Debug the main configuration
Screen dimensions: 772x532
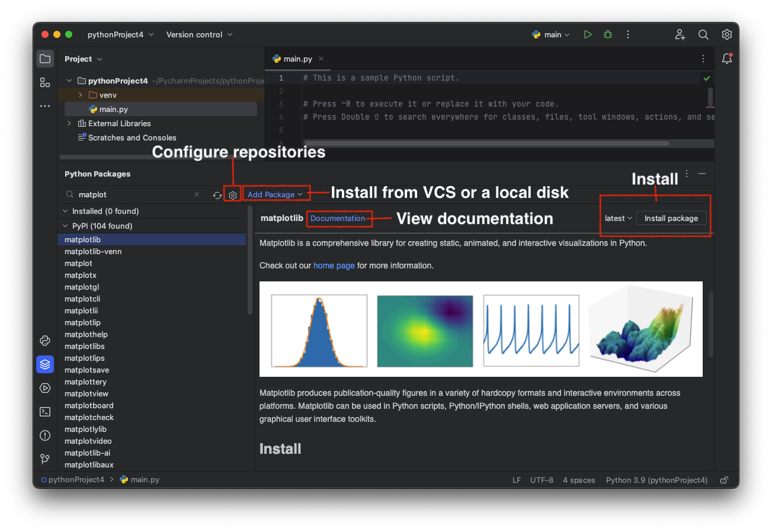(x=608, y=34)
